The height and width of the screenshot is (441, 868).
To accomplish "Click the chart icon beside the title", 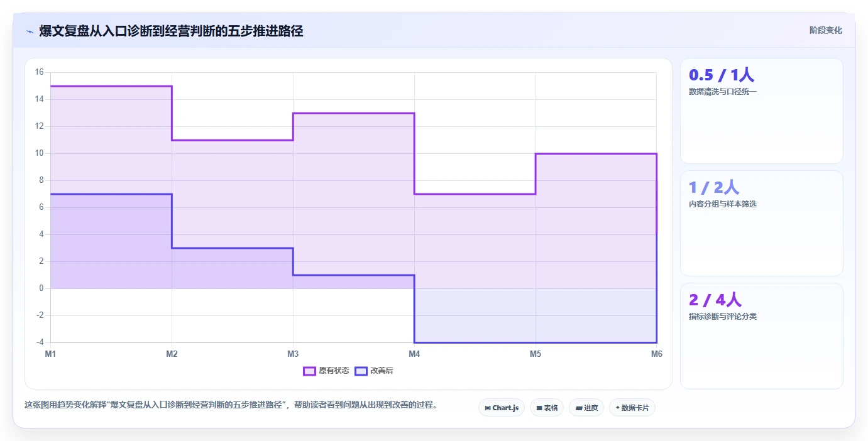I will point(30,31).
